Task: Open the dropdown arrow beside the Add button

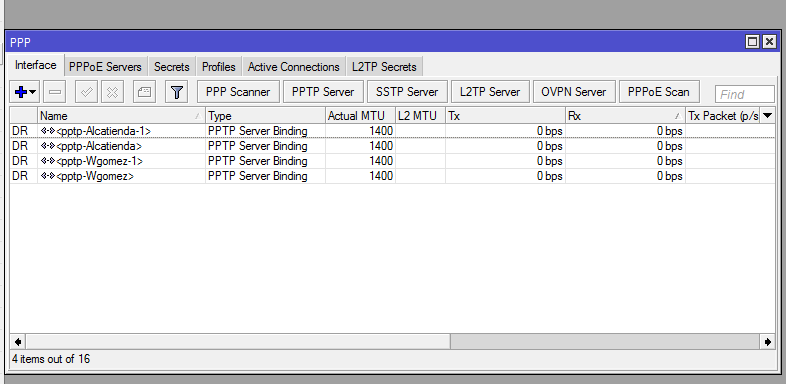Action: (x=33, y=92)
